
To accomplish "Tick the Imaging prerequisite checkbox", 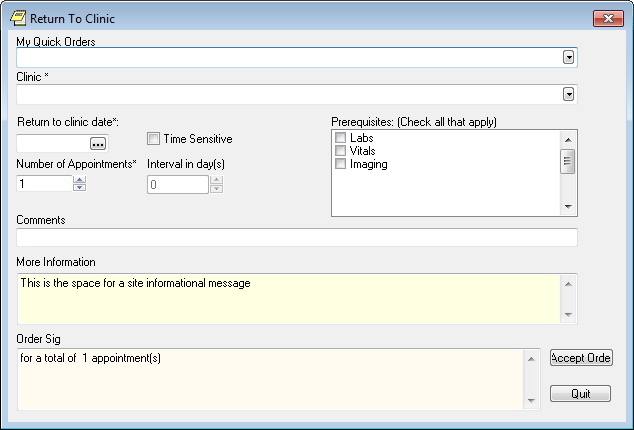I will [x=342, y=164].
